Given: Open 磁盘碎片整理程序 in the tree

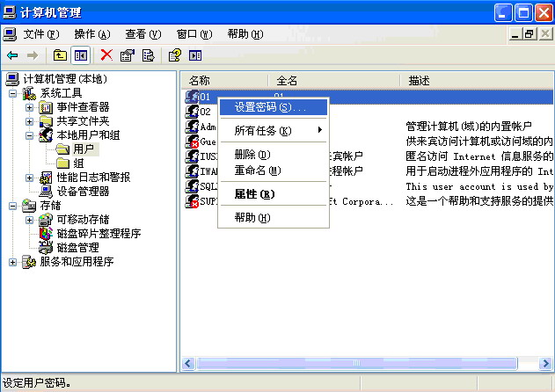Looking at the screenshot, I should [99, 234].
